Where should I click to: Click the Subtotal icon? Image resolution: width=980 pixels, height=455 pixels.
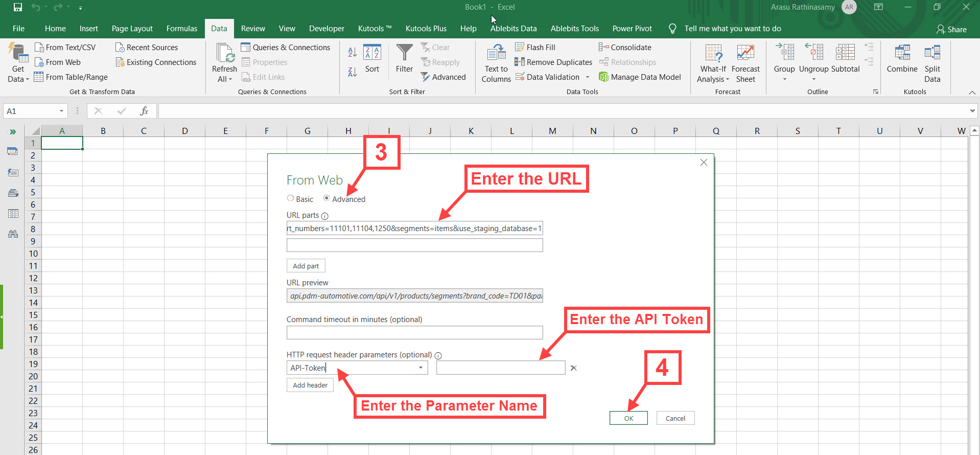pos(845,53)
